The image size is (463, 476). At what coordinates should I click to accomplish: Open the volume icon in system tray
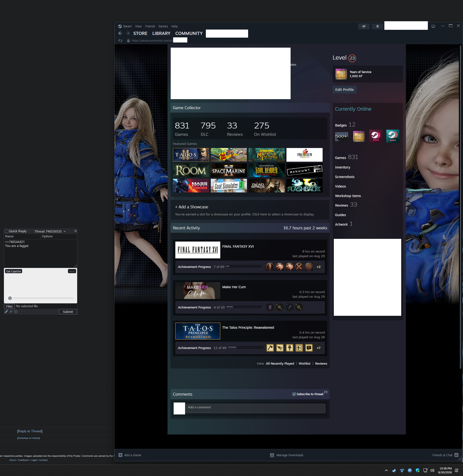tap(432, 470)
